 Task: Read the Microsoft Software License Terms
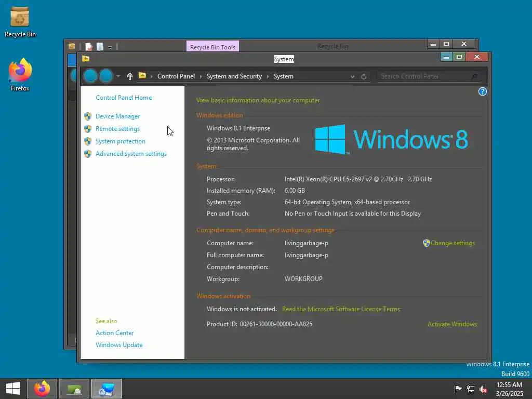[341, 309]
